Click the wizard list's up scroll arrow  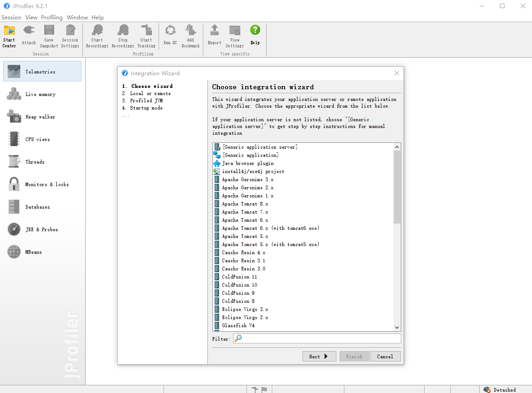[x=397, y=147]
